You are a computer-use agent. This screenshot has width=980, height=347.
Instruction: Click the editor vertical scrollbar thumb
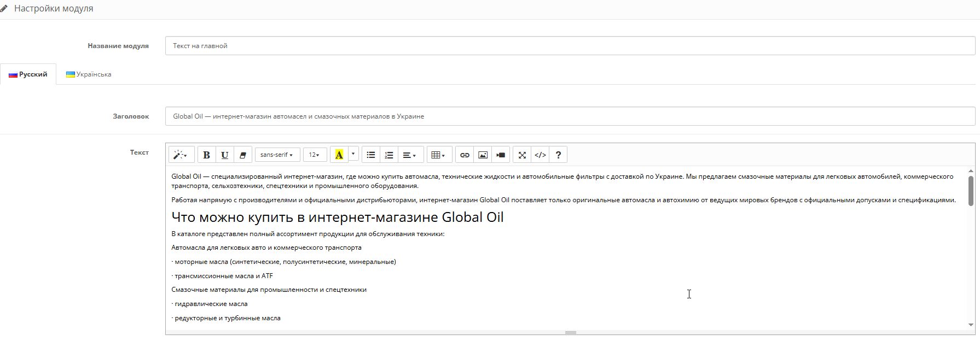[x=971, y=191]
